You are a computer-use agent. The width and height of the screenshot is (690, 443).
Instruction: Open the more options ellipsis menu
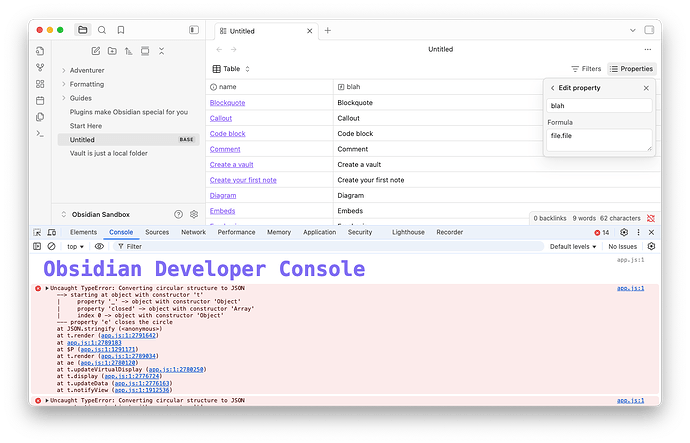(x=647, y=49)
